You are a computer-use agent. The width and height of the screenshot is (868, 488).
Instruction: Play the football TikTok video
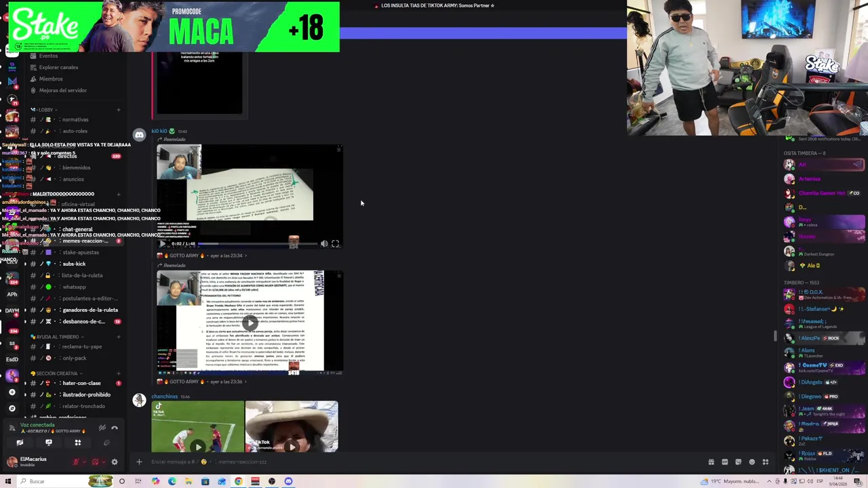coord(197,446)
